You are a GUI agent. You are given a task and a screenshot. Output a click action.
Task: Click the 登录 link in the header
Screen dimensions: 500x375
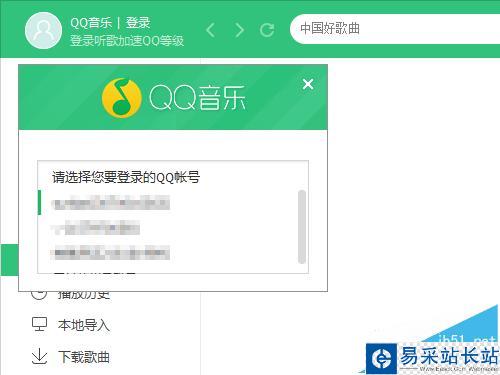(138, 23)
